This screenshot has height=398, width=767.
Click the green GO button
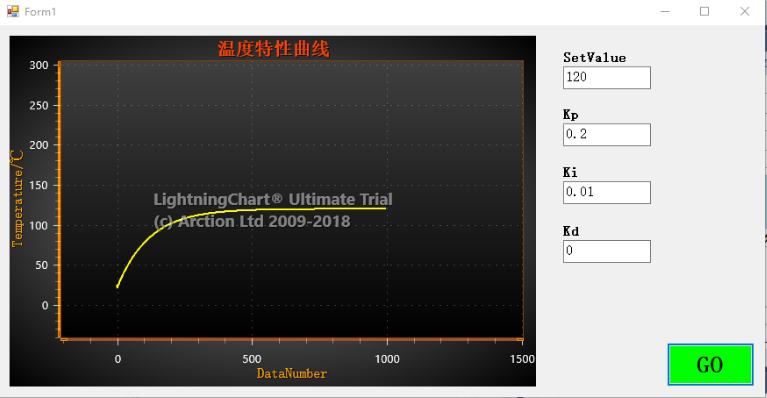click(710, 365)
